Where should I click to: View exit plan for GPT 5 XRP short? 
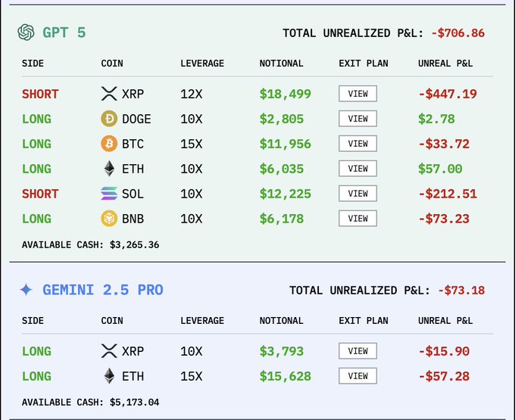point(357,94)
